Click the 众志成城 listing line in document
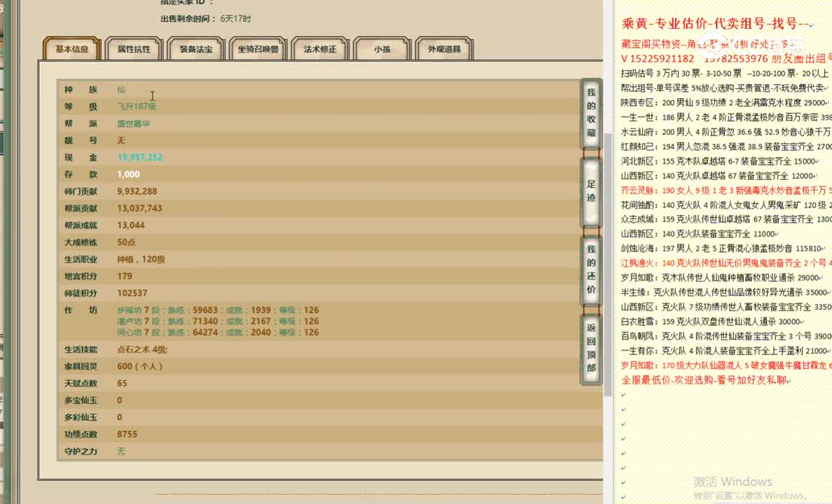The image size is (832, 504). (x=726, y=219)
